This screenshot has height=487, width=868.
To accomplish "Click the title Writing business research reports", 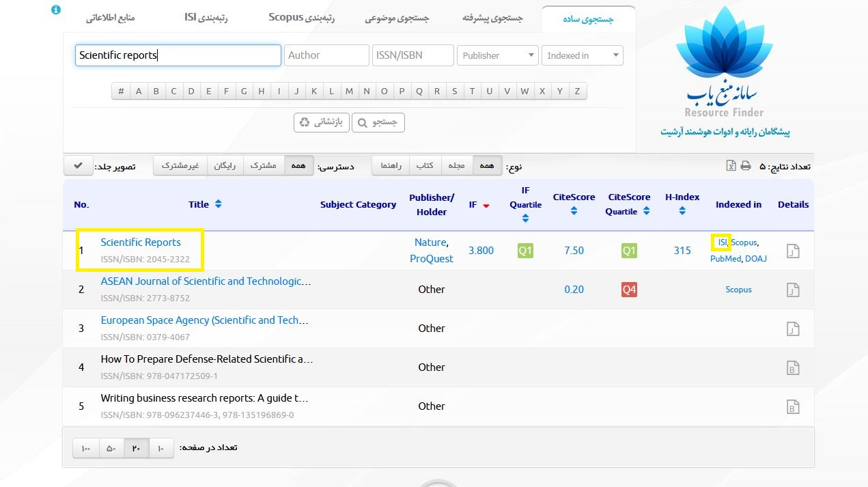I will (205, 398).
